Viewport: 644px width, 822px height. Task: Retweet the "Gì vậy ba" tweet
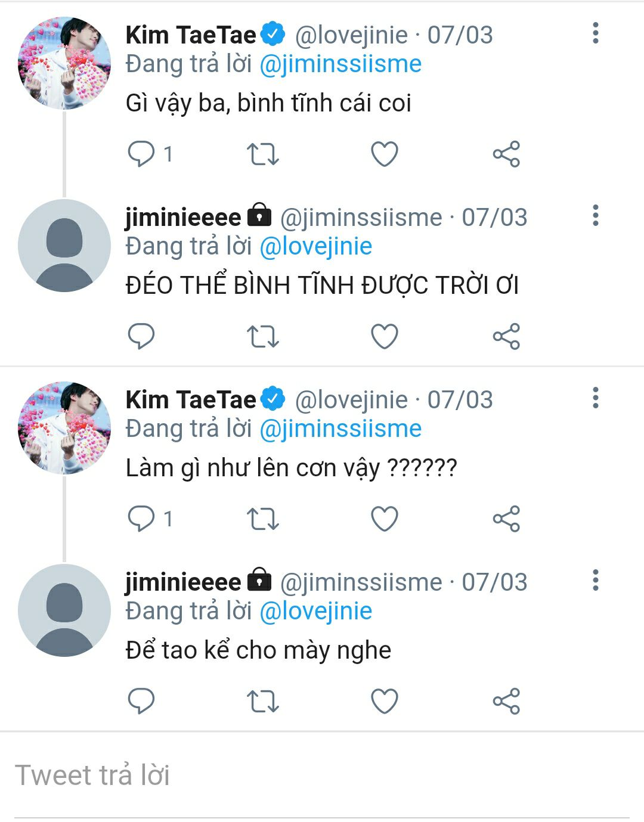click(263, 154)
